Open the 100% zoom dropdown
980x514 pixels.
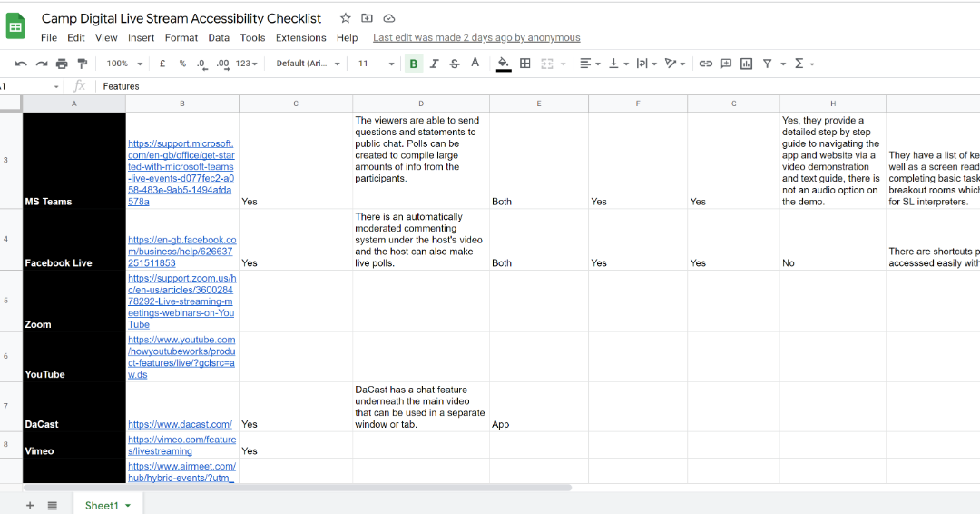pos(124,64)
